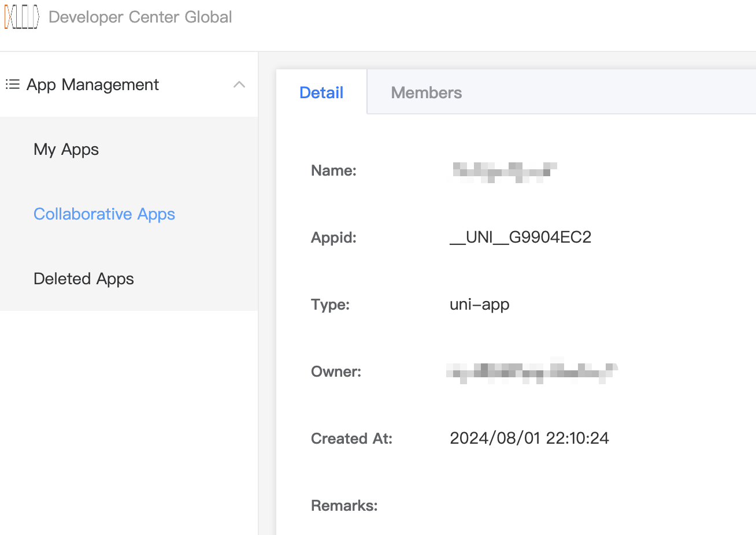Screen dimensions: 756x535
Task: Click the Remarks field label
Action: pyautogui.click(x=344, y=506)
